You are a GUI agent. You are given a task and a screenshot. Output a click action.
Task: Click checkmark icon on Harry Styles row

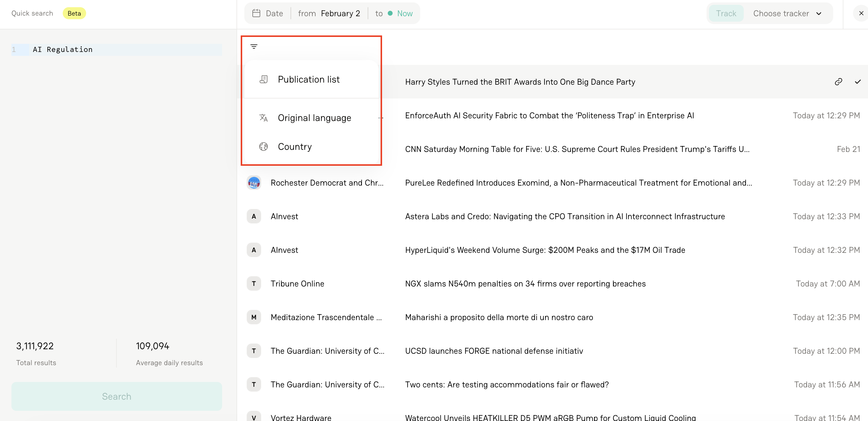857,82
